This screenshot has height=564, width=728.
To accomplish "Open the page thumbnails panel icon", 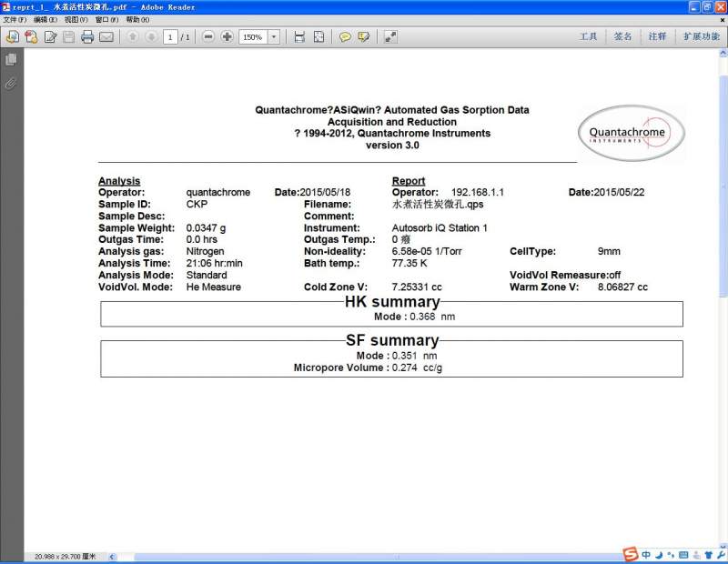I will tap(11, 59).
